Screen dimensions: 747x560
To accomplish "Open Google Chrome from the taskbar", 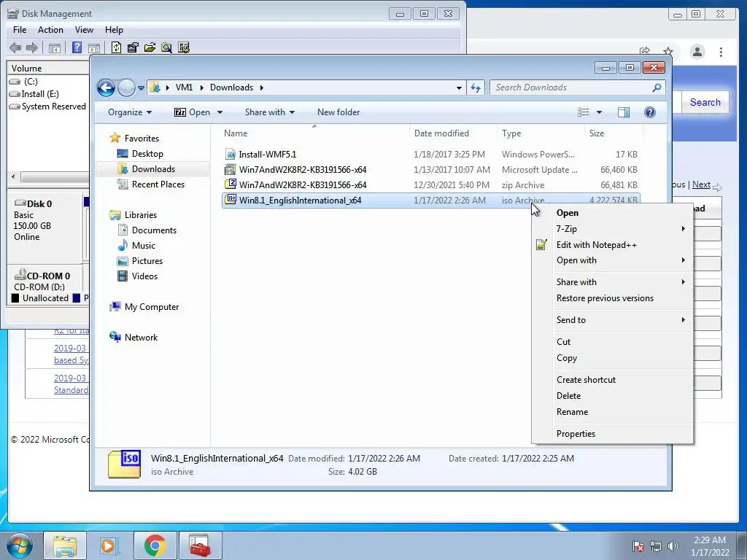I will [x=155, y=545].
